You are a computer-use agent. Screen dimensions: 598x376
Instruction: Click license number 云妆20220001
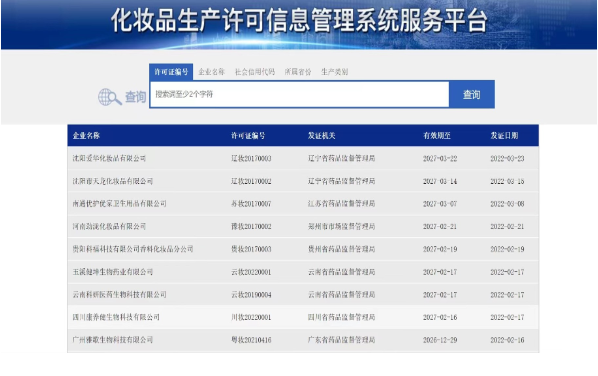pos(251,272)
